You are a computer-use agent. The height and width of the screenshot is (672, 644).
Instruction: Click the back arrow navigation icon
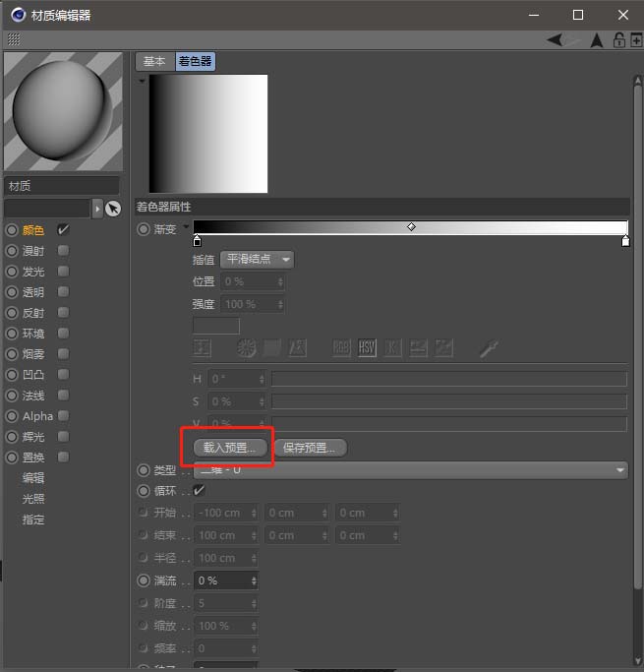pyautogui.click(x=555, y=40)
